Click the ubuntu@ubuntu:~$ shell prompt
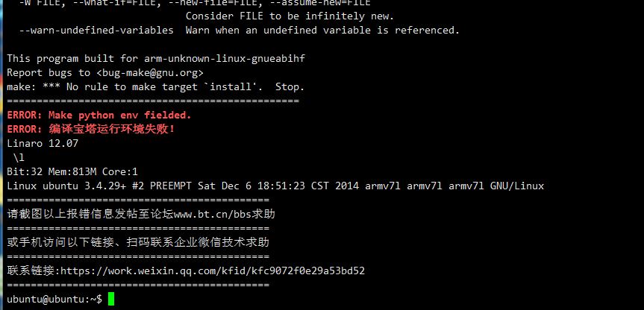 pos(54,299)
